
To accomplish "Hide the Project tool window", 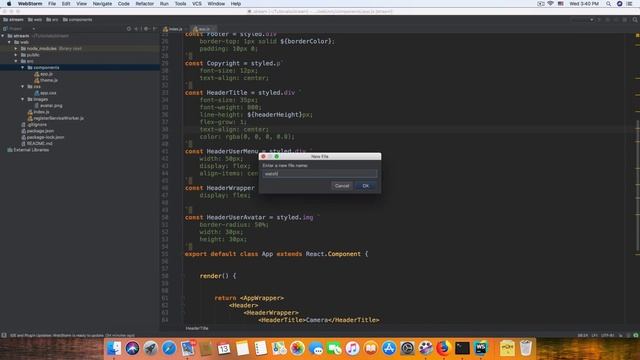I will pyautogui.click(x=154, y=29).
